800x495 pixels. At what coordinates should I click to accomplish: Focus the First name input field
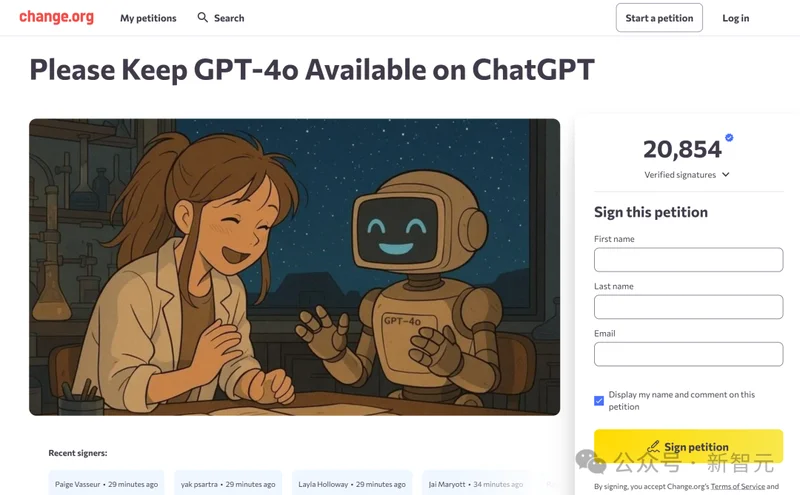tap(688, 260)
